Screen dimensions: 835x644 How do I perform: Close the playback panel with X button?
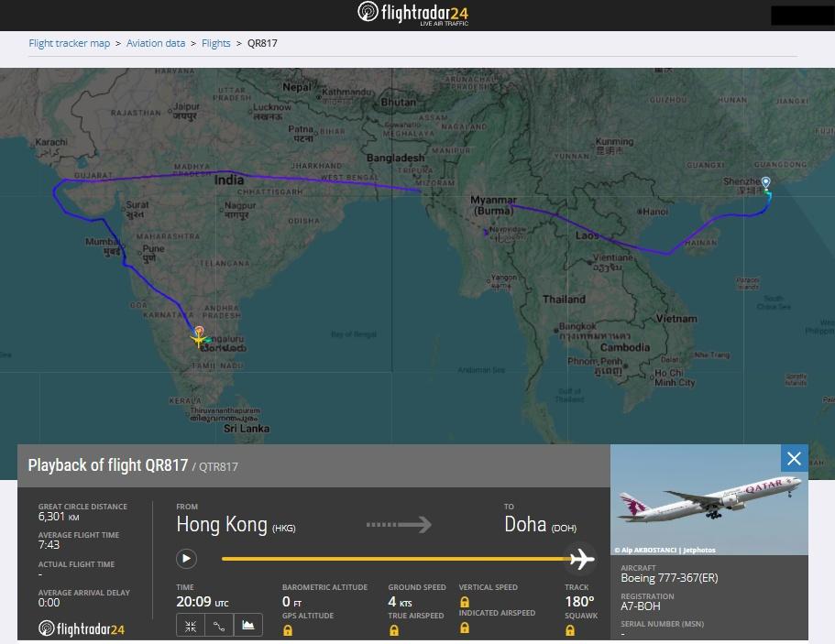(x=794, y=459)
